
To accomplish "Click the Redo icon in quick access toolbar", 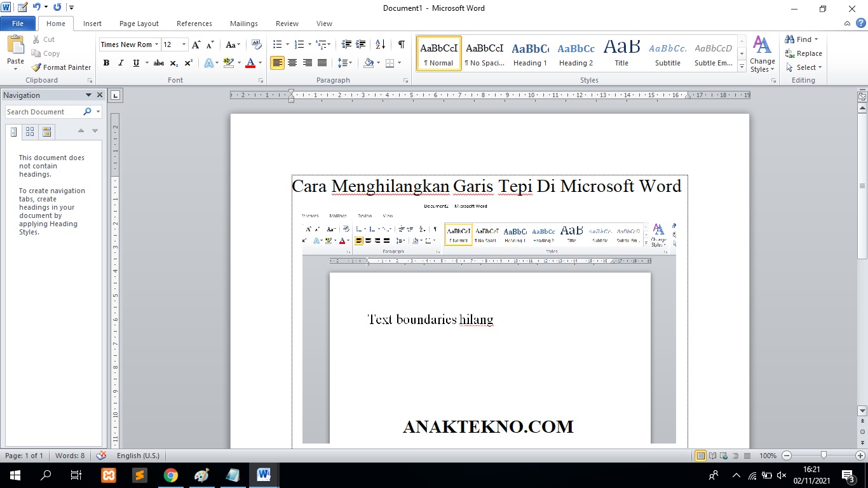I will point(57,8).
